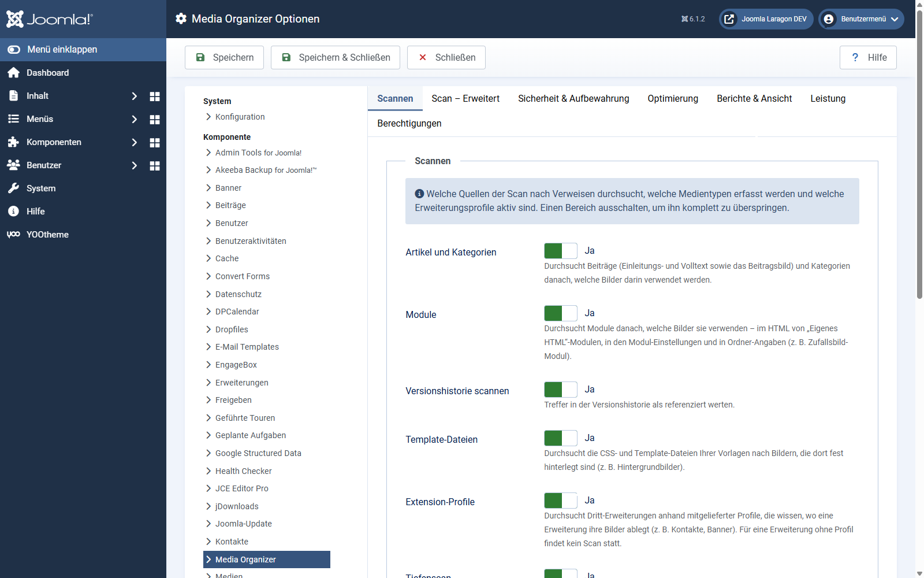Switch to the Scan – Erweitert tab
The height and width of the screenshot is (578, 924).
465,99
